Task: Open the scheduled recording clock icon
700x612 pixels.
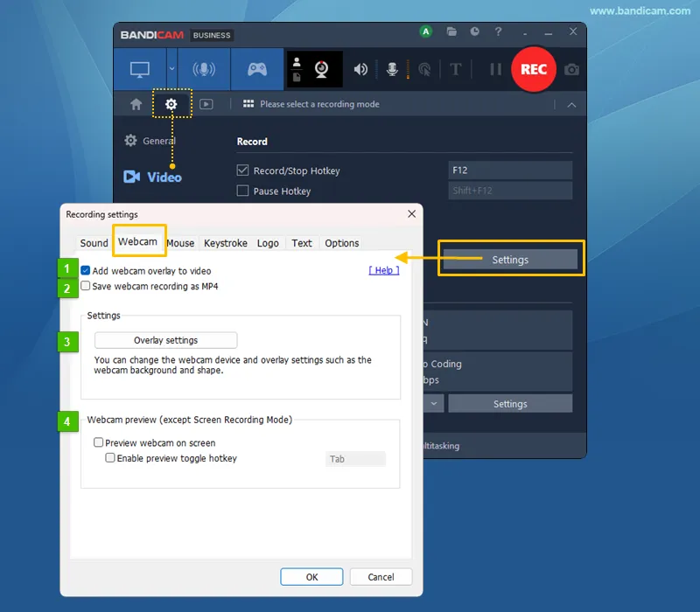Action: 474,31
